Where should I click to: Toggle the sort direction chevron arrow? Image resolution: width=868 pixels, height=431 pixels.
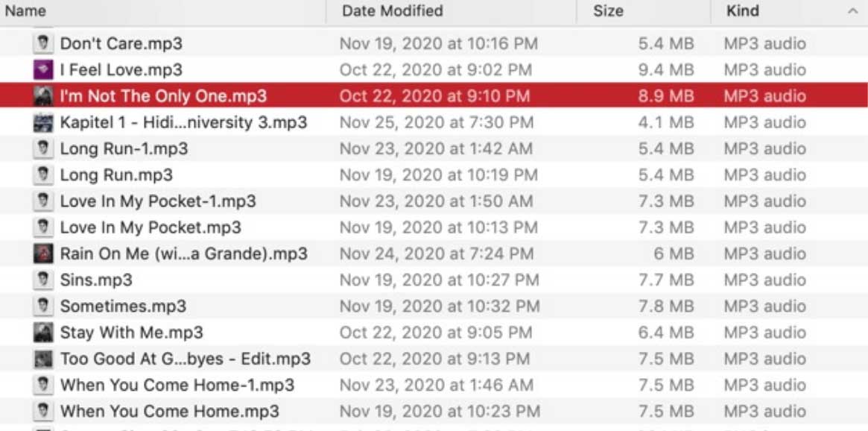(852, 11)
